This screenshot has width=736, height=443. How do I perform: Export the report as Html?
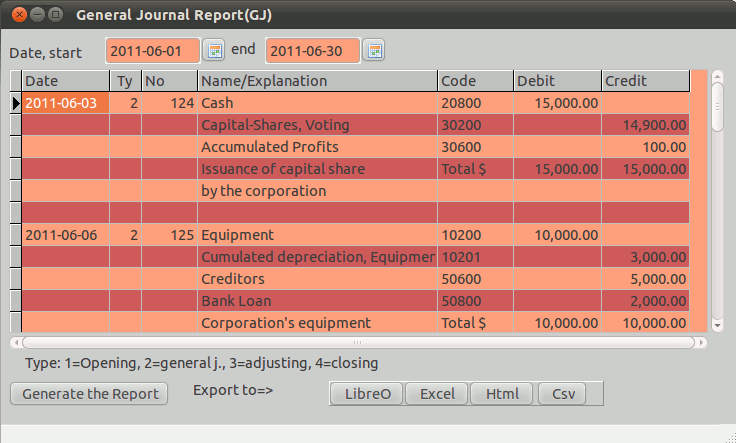[502, 394]
